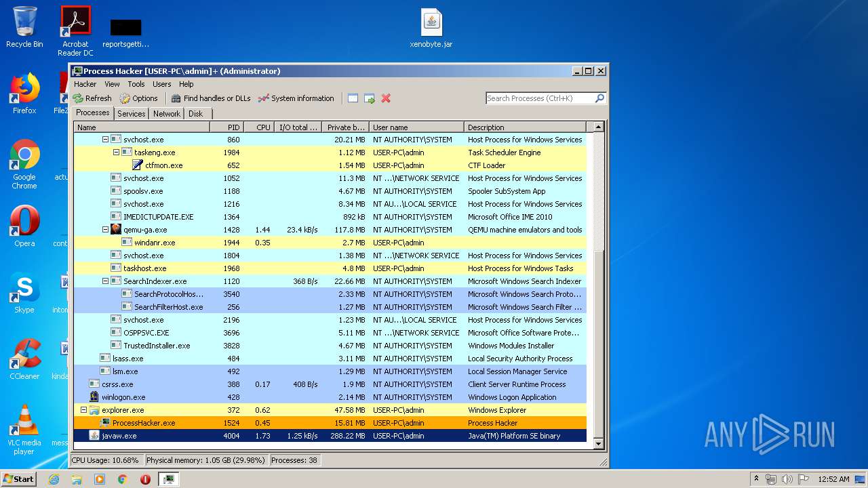868x488 pixels.
Task: Click the CPU Usage status bar entry
Action: click(x=106, y=460)
